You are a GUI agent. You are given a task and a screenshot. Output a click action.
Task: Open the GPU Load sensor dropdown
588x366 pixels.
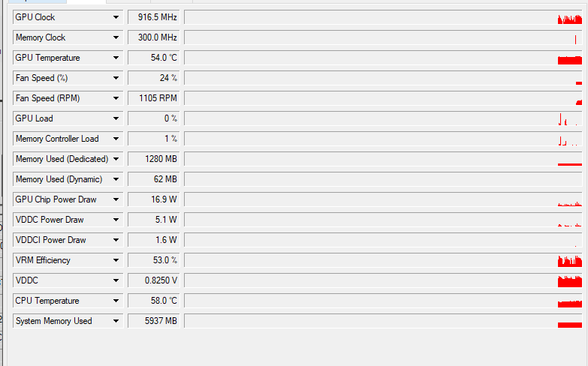click(x=116, y=118)
